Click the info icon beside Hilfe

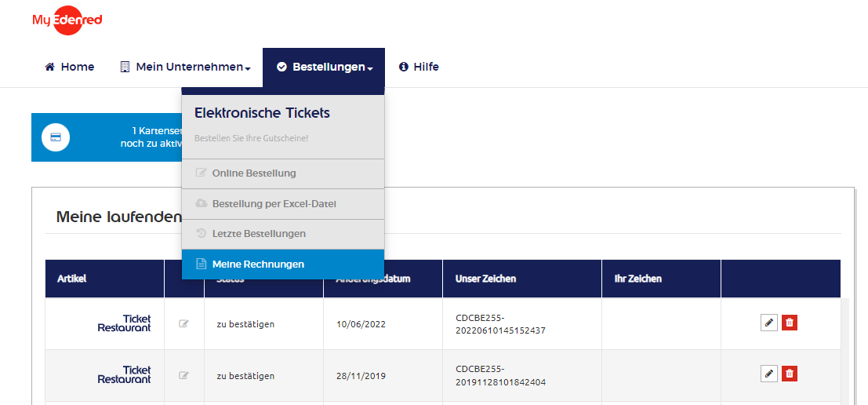click(x=404, y=67)
